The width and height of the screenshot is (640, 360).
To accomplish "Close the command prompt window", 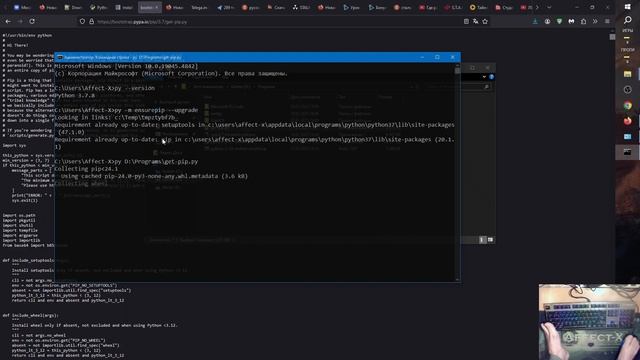I will point(453,57).
